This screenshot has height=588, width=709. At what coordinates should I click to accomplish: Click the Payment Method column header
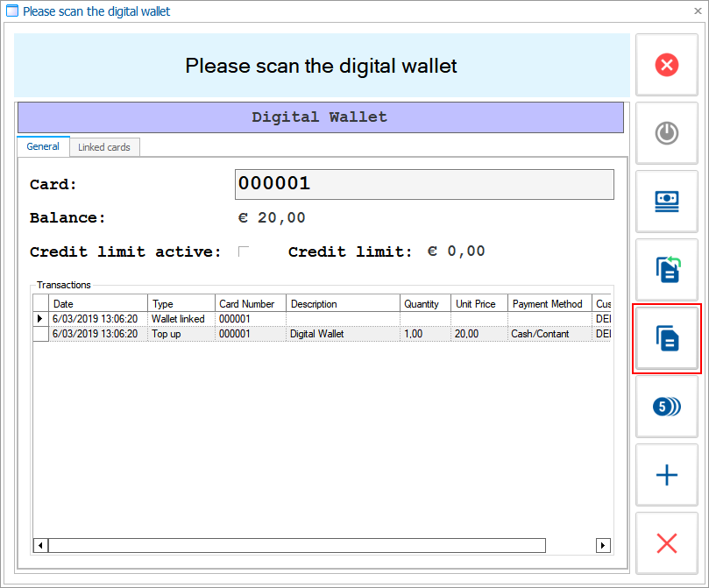click(549, 304)
